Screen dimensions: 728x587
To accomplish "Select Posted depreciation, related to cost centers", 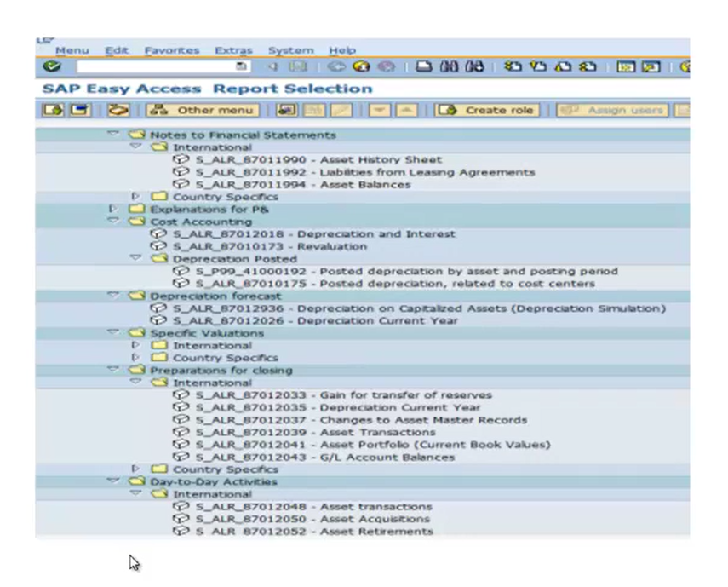I will [x=395, y=284].
